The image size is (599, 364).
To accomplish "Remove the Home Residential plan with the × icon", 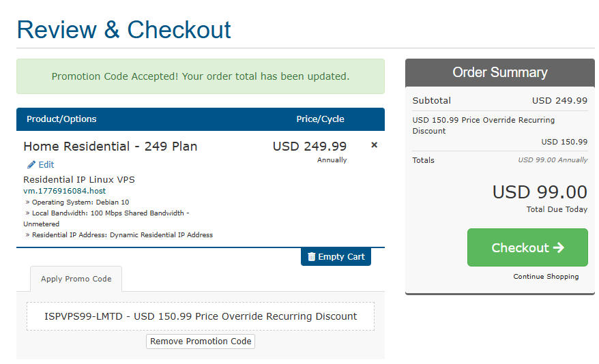I will 374,145.
